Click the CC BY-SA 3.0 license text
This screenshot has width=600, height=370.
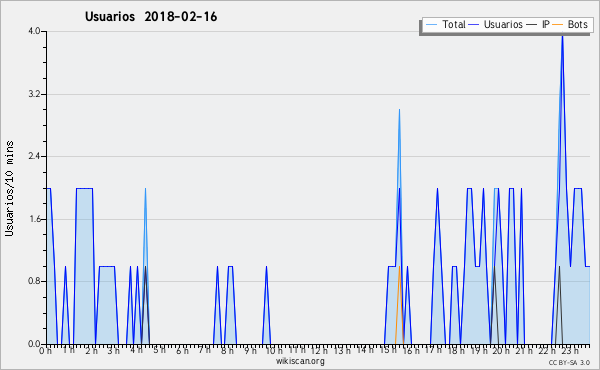click(569, 363)
